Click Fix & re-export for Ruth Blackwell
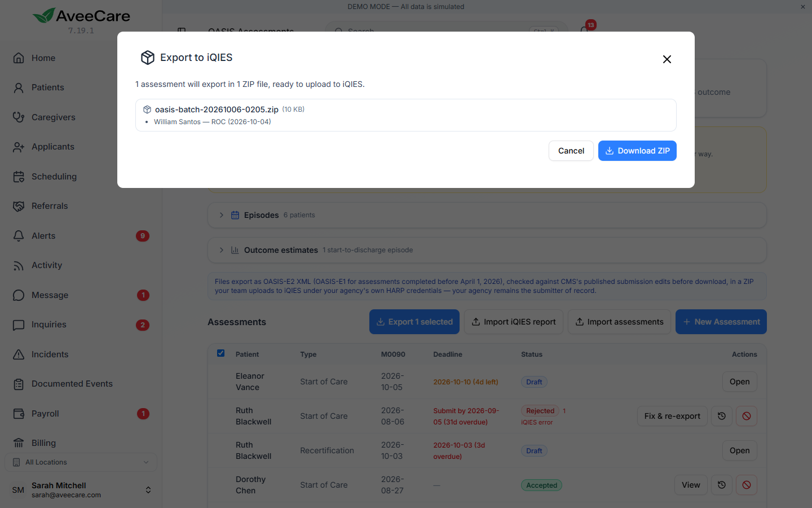Viewport: 812px width, 508px height. (672, 416)
